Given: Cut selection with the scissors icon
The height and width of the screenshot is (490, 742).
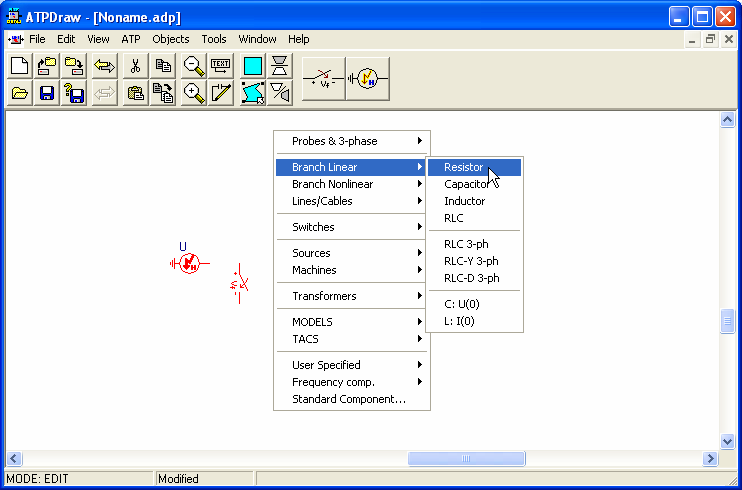Looking at the screenshot, I should coord(135,65).
